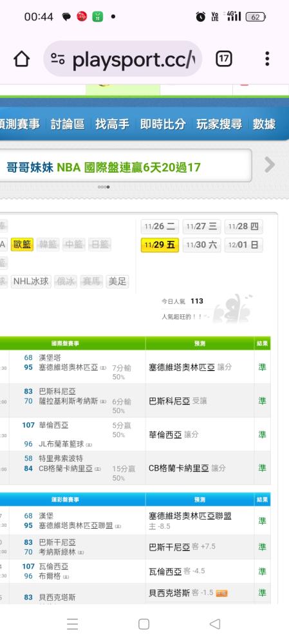This screenshot has width=289, height=644.
Task: Choose date 11/27 三
Action: click(201, 227)
